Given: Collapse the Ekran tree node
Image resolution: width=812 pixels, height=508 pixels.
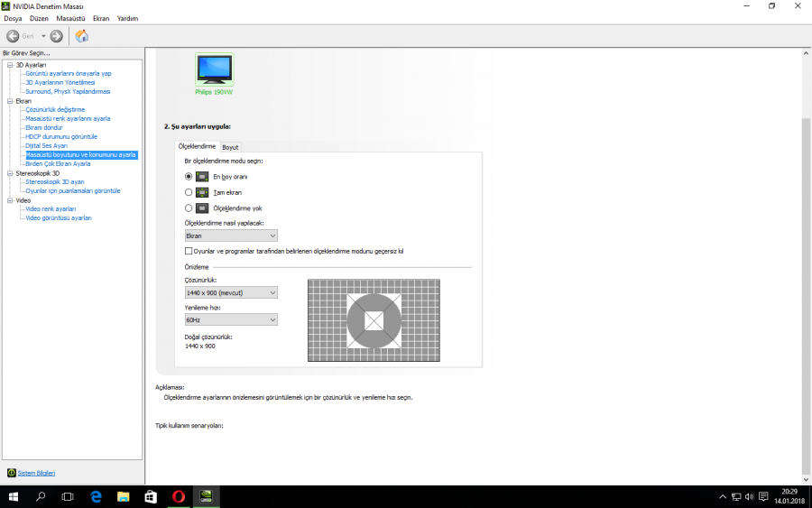Looking at the screenshot, I should click(x=10, y=101).
